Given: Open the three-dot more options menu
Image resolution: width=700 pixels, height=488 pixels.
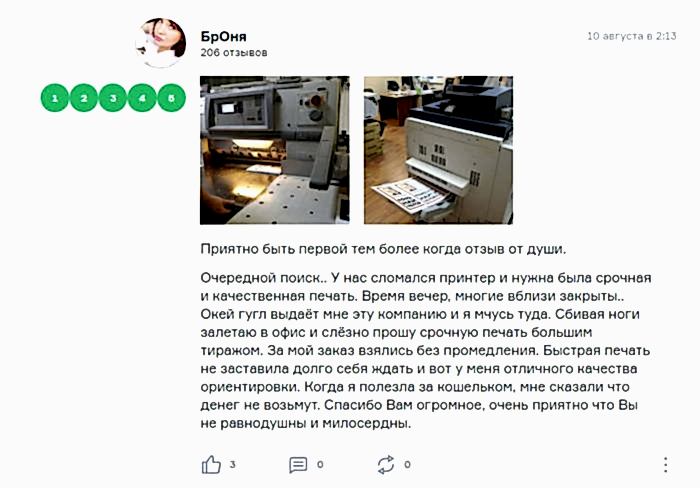Looking at the screenshot, I should pos(665,465).
